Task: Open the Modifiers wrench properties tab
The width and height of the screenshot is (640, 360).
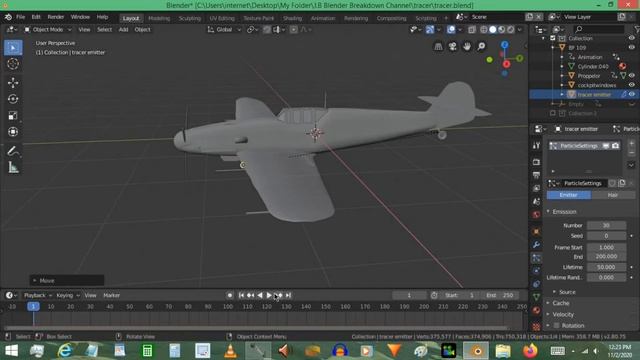Action: (x=536, y=244)
